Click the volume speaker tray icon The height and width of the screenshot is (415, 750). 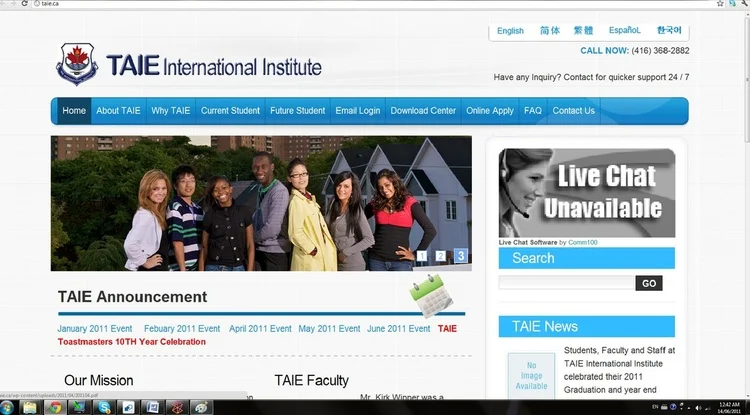tap(698, 408)
